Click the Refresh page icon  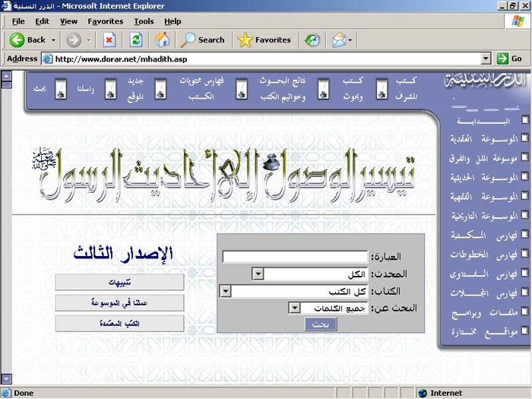click(x=136, y=40)
